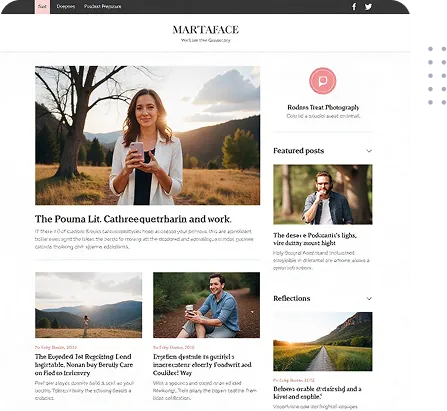Open the second top navigation menu item
Screen dimensions: 447x411
tap(66, 7)
